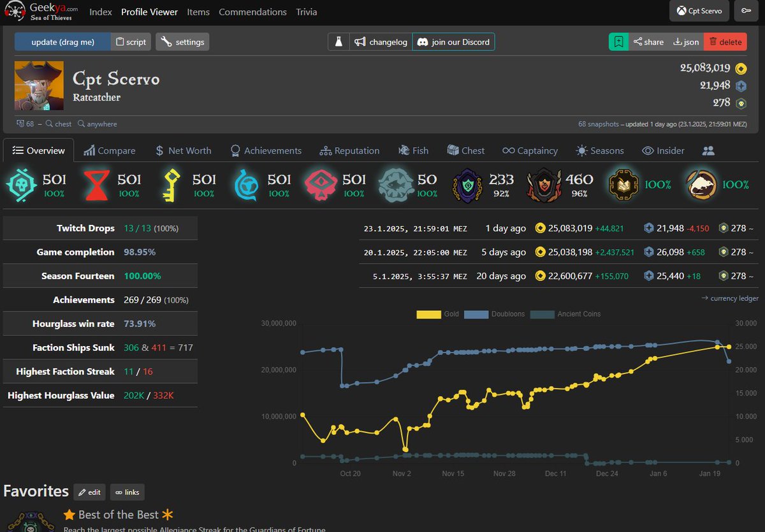This screenshot has height=532, width=765.
Task: Click the edit button next to Favorites
Action: (x=89, y=492)
